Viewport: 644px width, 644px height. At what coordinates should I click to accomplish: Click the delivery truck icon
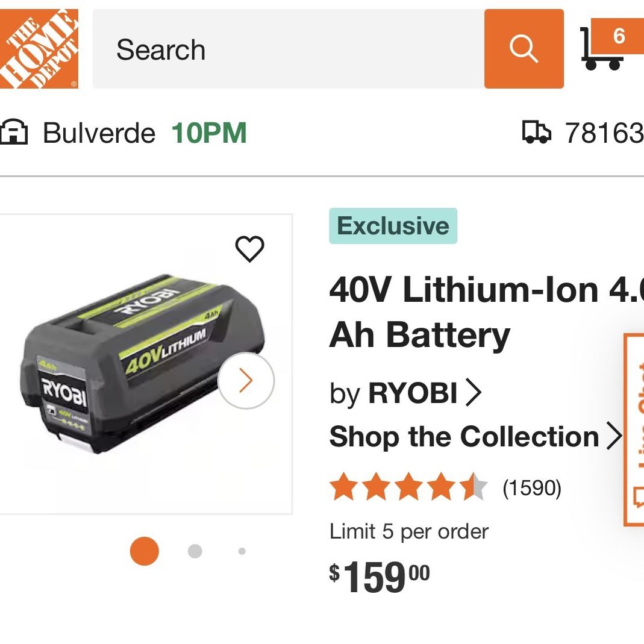(x=536, y=132)
